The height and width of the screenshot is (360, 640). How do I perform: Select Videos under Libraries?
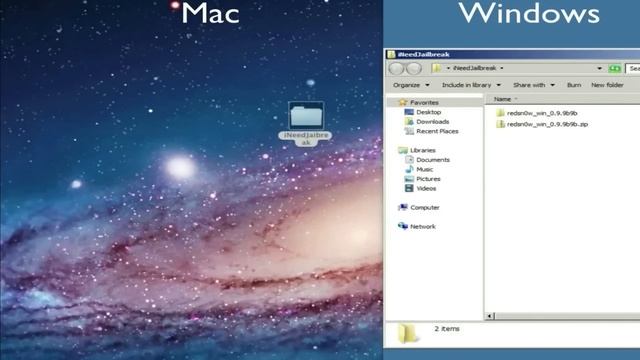426,188
